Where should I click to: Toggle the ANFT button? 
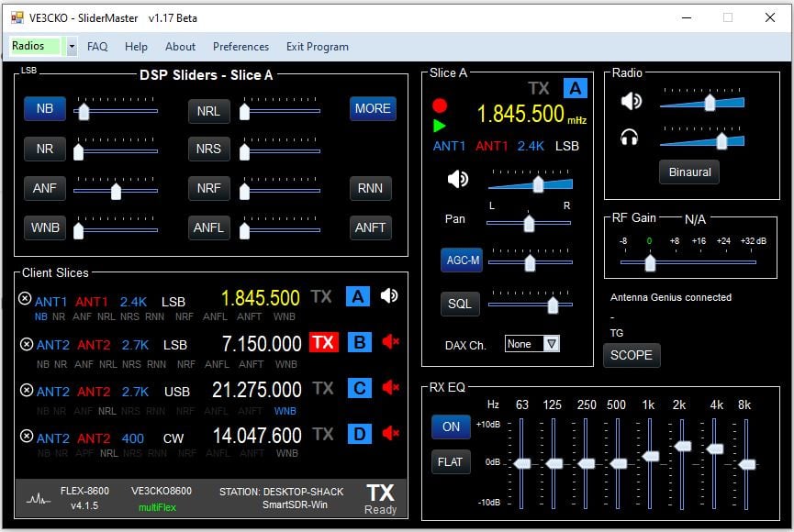click(370, 227)
